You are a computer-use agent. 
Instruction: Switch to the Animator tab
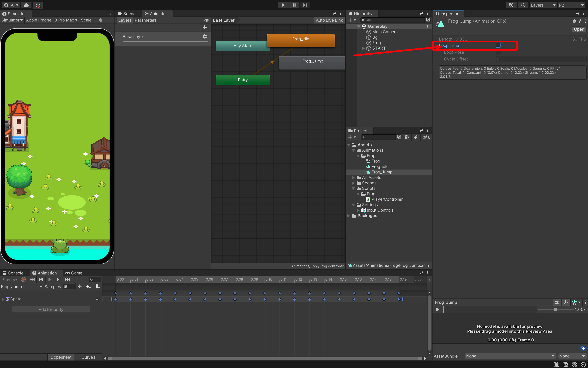coord(156,14)
